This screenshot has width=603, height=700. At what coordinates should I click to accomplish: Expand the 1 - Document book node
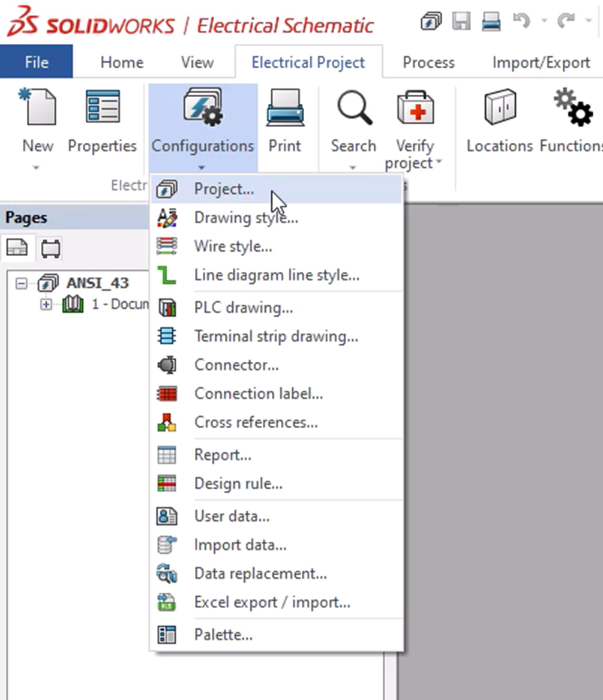46,305
